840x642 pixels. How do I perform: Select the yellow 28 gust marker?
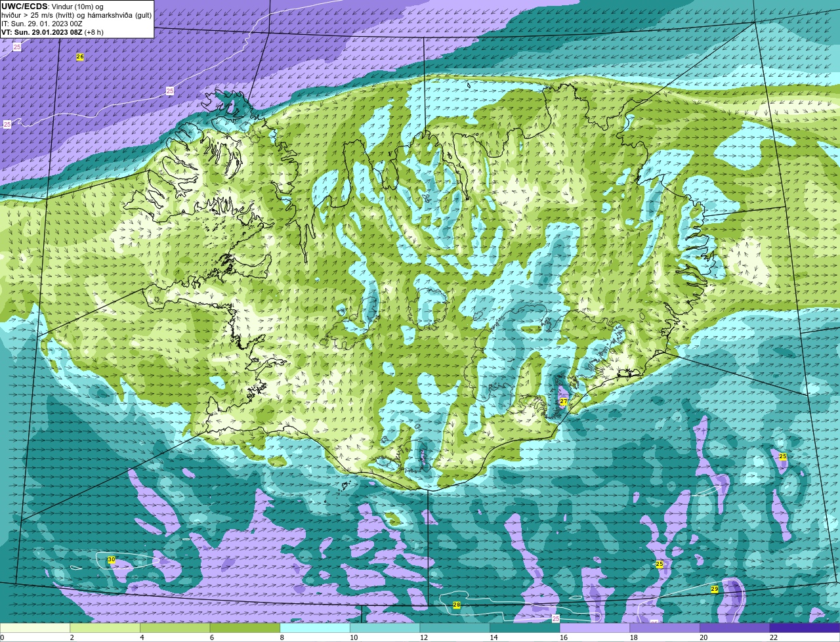457,605
